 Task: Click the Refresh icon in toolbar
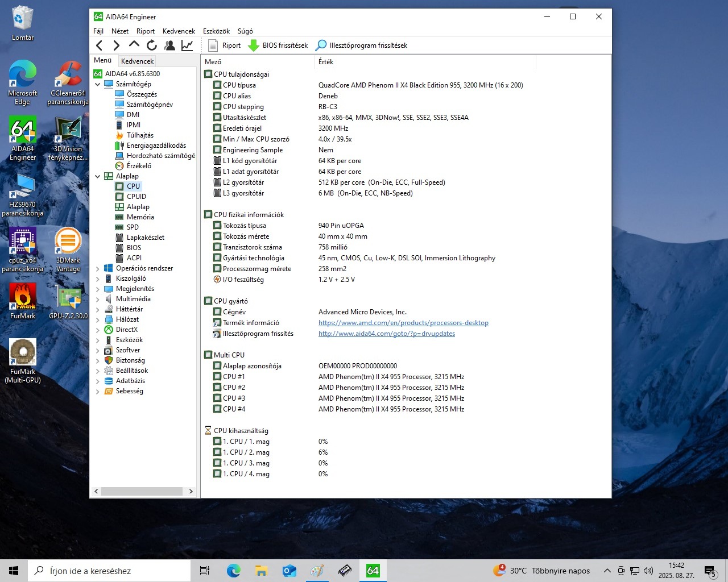point(152,45)
